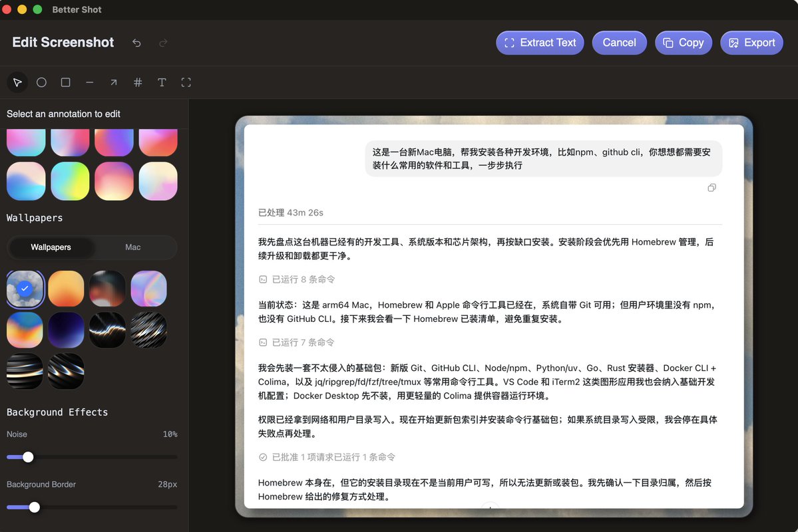Choose the orange gradient wallpaper
This screenshot has width=798, height=532.
pos(66,289)
